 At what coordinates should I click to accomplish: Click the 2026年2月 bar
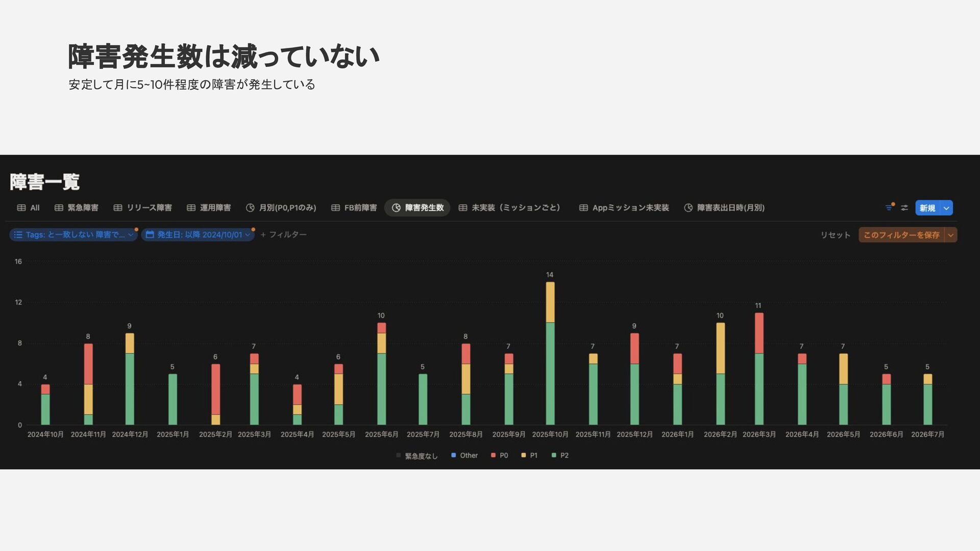(720, 373)
